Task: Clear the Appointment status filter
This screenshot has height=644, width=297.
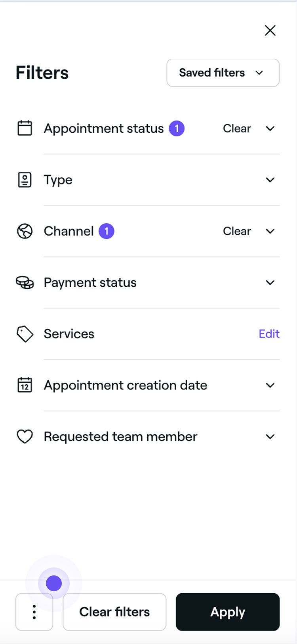Action: tap(237, 128)
